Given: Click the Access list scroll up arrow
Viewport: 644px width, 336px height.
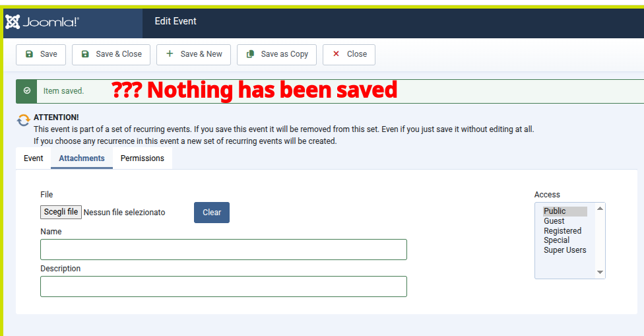Looking at the screenshot, I should coord(600,209).
